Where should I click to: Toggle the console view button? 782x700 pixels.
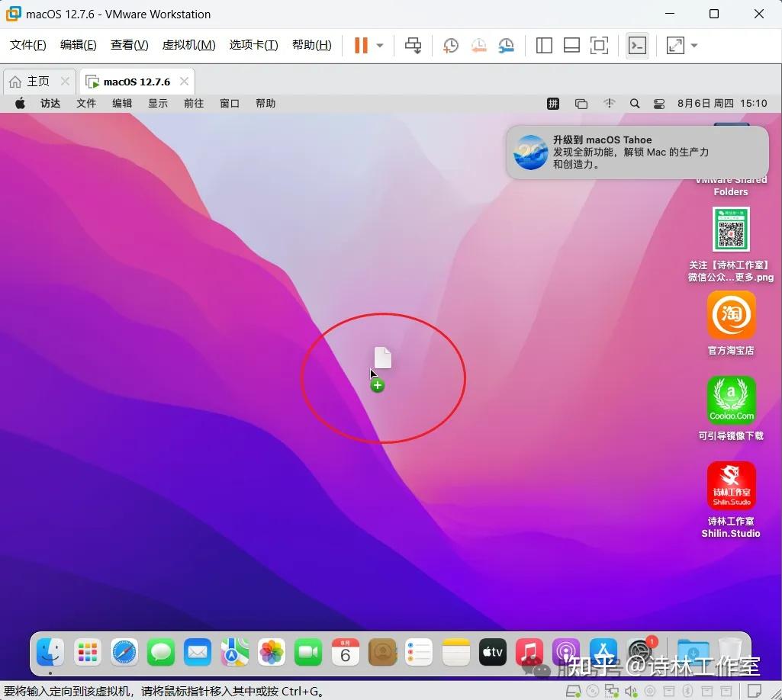(x=637, y=46)
